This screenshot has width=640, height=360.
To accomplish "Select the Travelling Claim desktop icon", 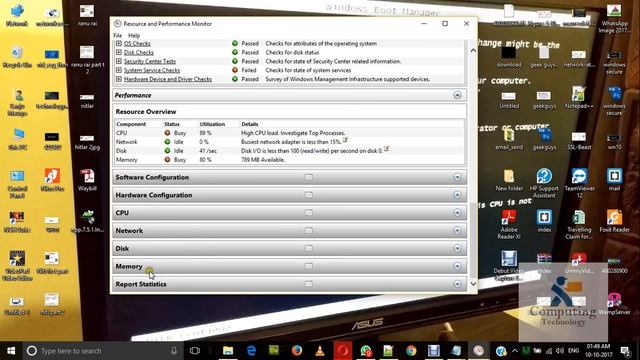I will (579, 224).
